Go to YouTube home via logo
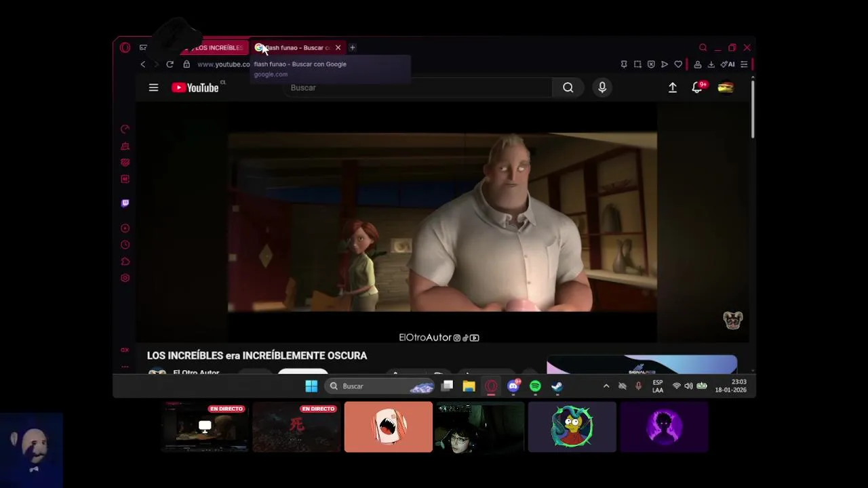The image size is (868, 488). tap(195, 87)
